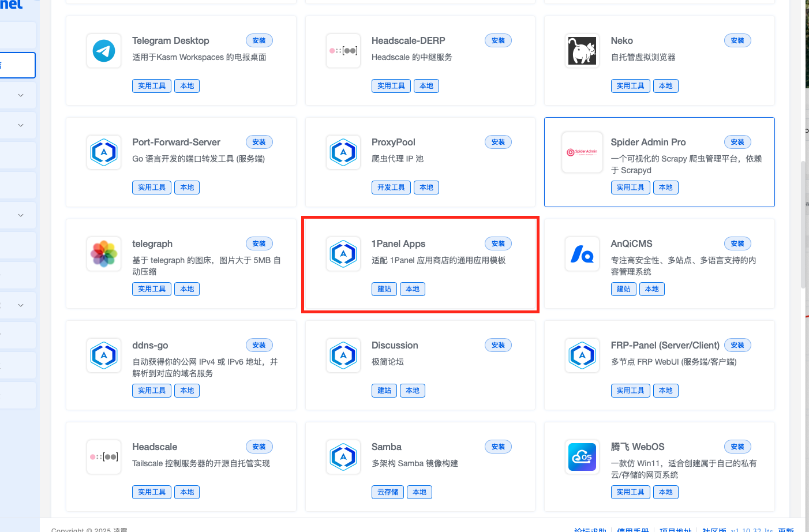Viewport: 809px width, 532px height.
Task: Select the highlighted active sidebar menu item
Action: coord(16,65)
